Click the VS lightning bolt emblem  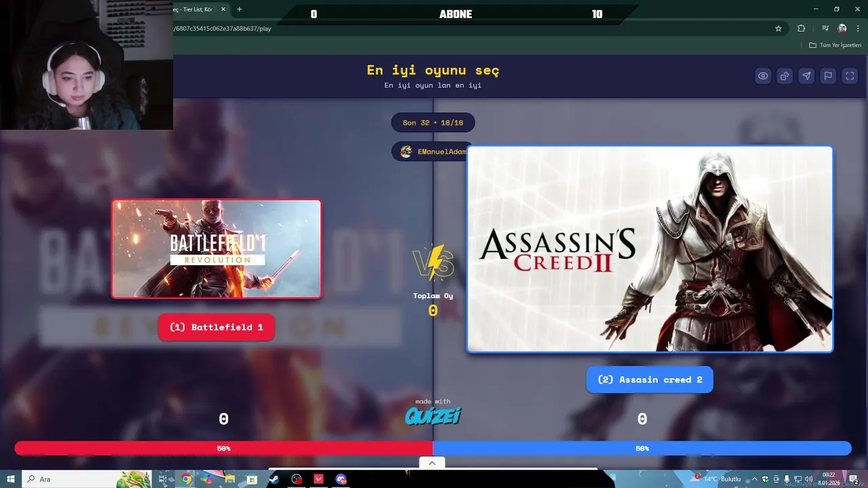pos(433,263)
